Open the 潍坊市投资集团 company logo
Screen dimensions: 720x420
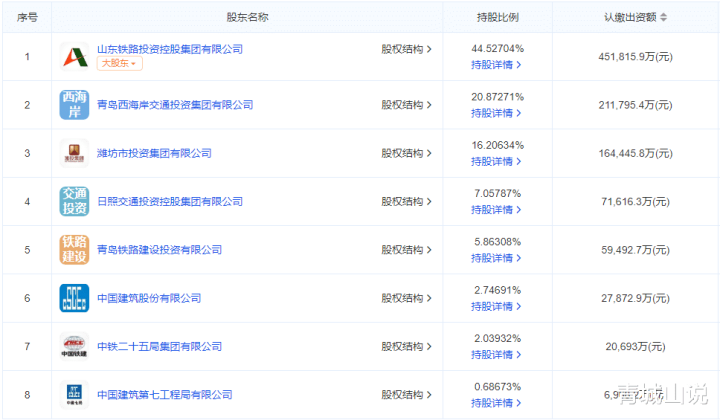click(74, 153)
